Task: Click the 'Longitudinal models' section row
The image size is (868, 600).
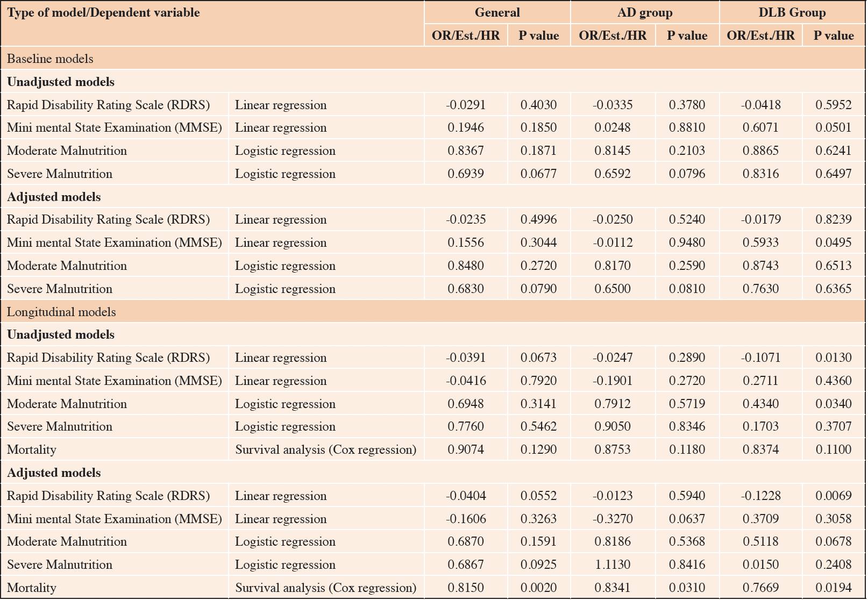Action: click(x=433, y=312)
